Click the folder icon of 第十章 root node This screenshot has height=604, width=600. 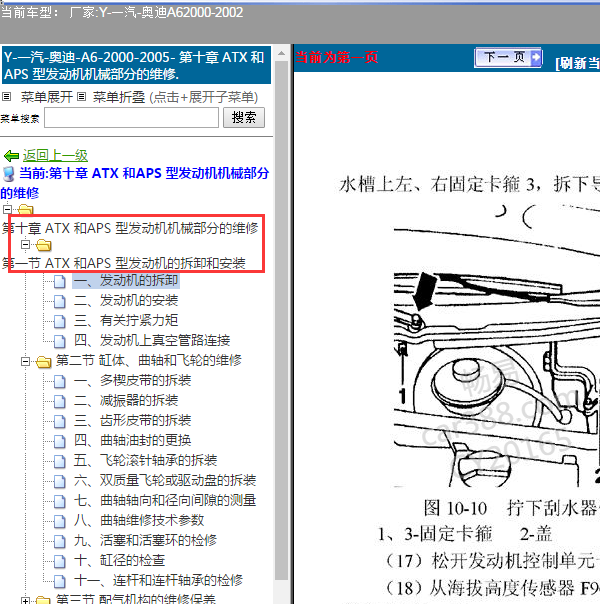pos(26,210)
